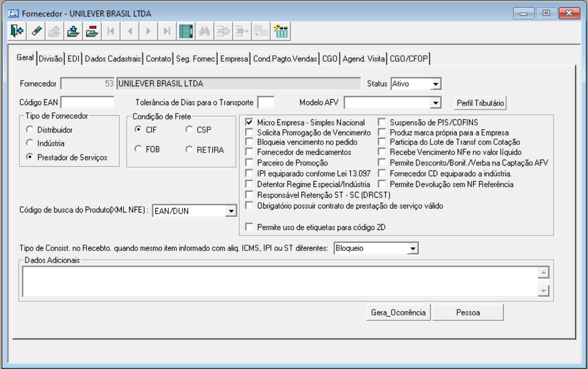Screen dimensions: 588x369
Task: Check Bloqueia vencimento no pedido
Action: (x=249, y=142)
